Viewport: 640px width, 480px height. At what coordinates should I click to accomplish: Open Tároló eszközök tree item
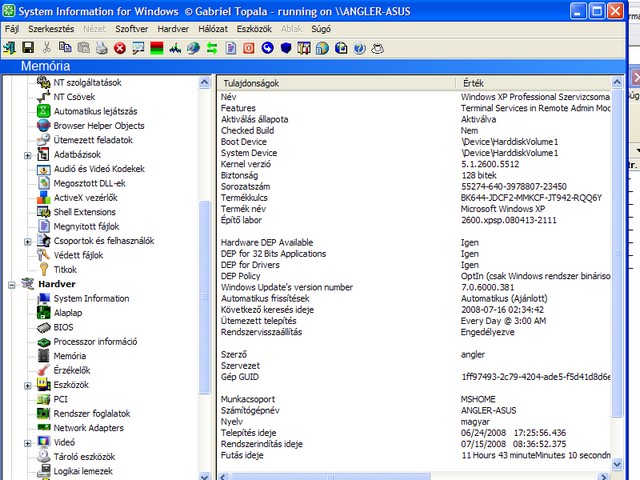click(x=84, y=456)
